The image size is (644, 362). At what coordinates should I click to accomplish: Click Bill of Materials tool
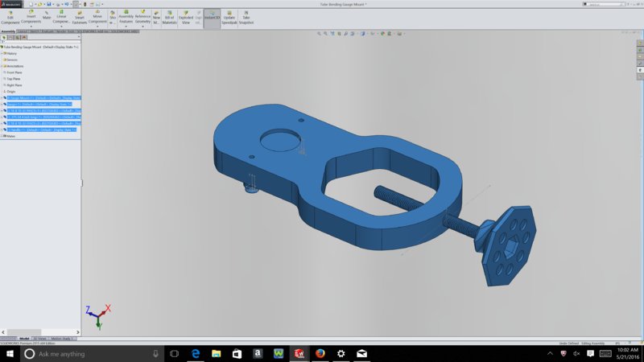pyautogui.click(x=169, y=18)
